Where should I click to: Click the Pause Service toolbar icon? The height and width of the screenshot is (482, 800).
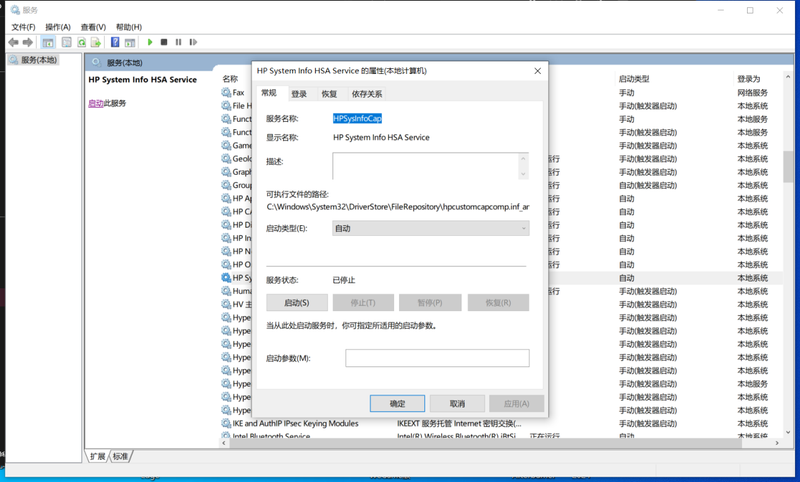tap(178, 42)
